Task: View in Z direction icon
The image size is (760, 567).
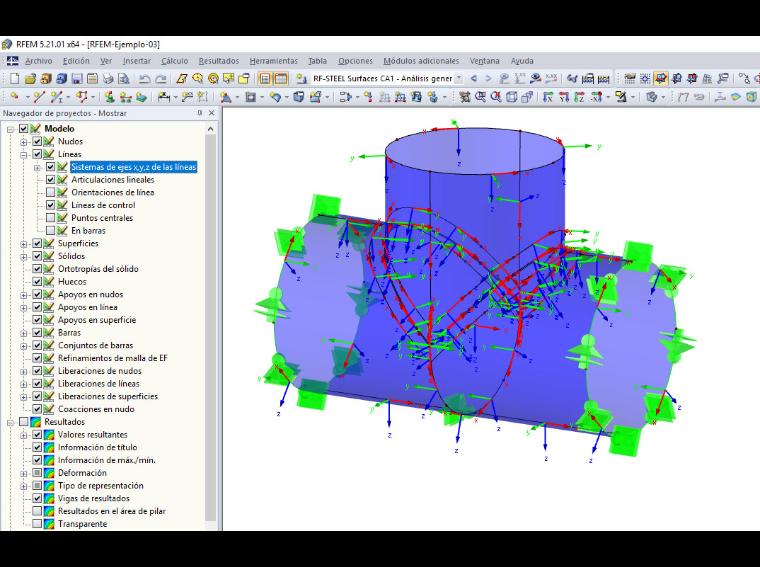Action: pyautogui.click(x=580, y=97)
